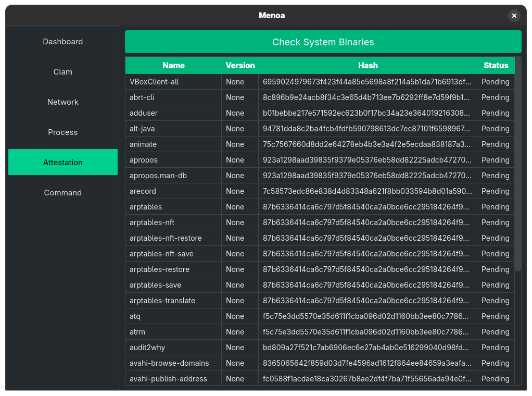Select the animate name cell
Image resolution: width=532 pixels, height=396 pixels.
click(x=173, y=144)
